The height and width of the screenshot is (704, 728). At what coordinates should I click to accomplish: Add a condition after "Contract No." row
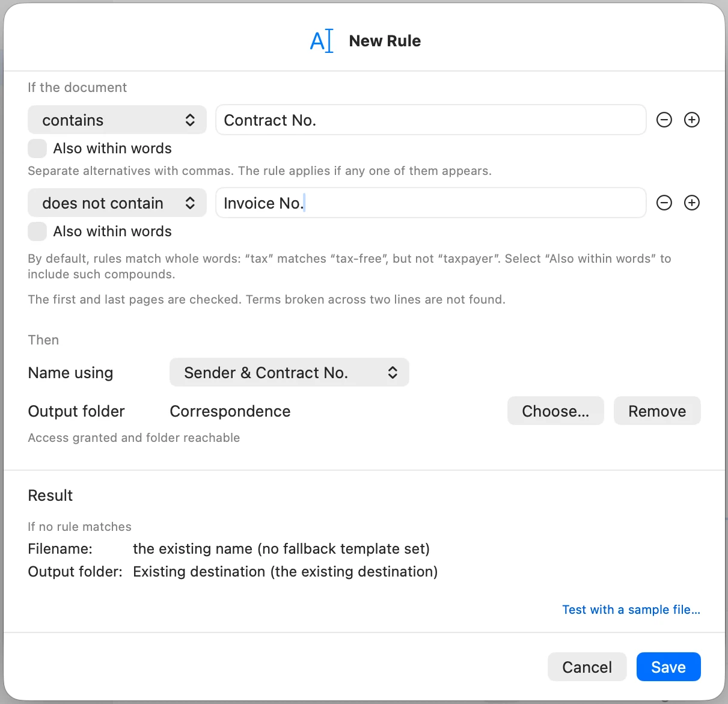tap(692, 120)
